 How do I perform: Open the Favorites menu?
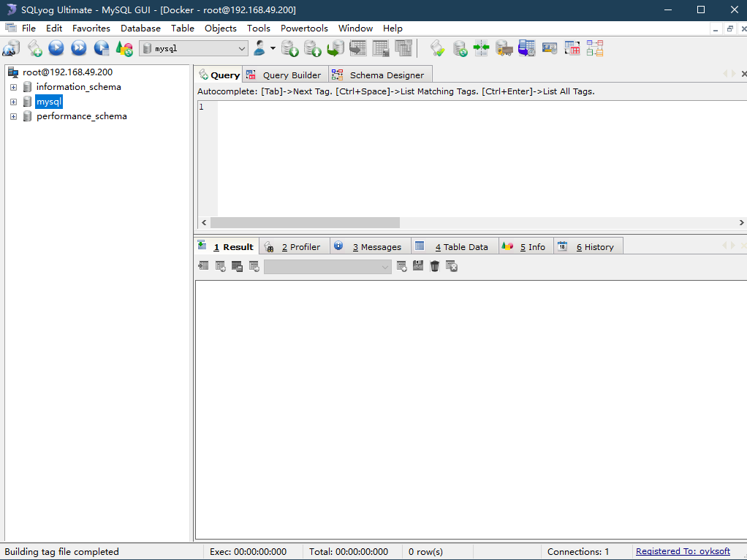tap(91, 28)
